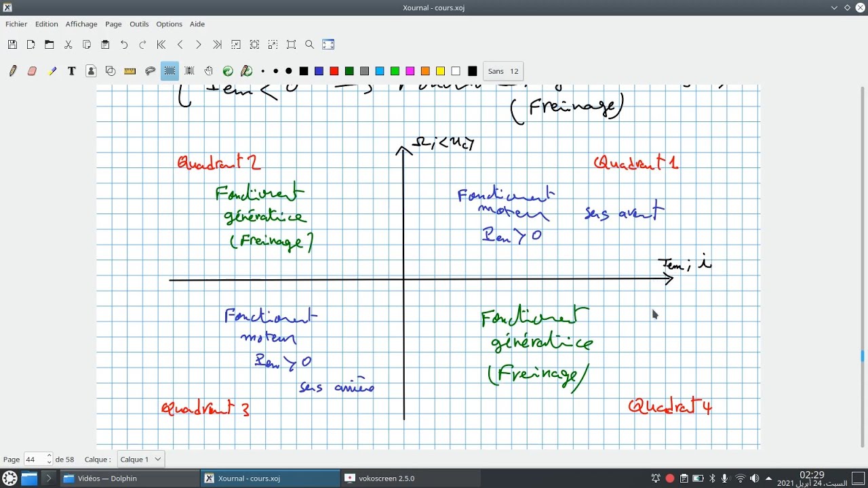Apply default tool settings green icon
The image size is (868, 488).
[x=228, y=71]
